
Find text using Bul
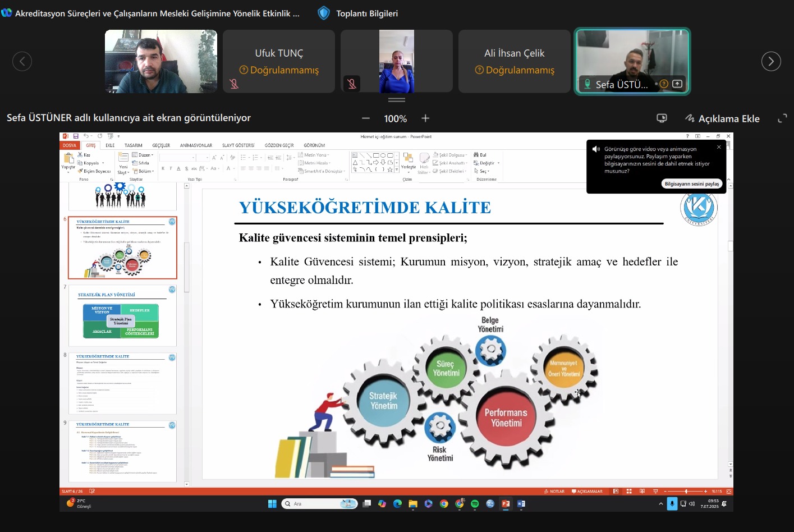(x=480, y=155)
